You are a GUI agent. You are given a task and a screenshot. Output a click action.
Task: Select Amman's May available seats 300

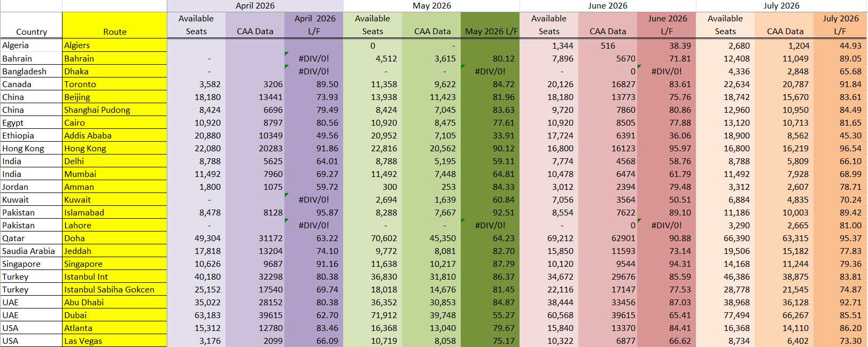tap(373, 187)
